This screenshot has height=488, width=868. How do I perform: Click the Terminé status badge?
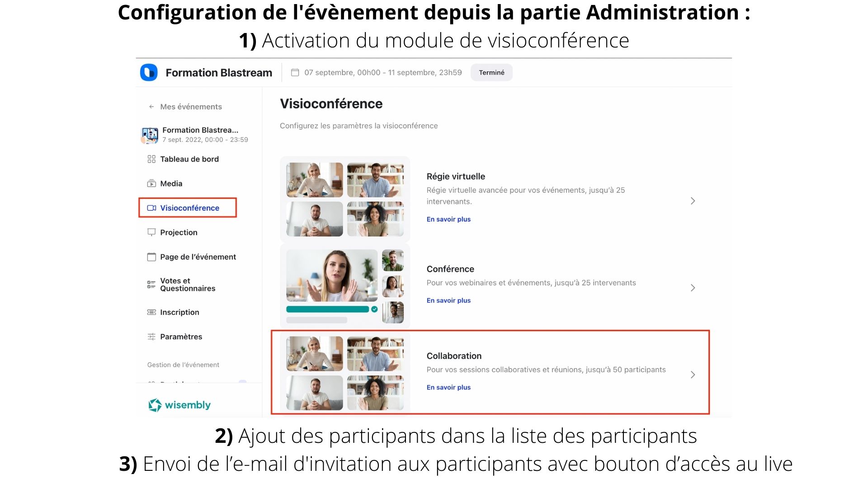tap(491, 72)
